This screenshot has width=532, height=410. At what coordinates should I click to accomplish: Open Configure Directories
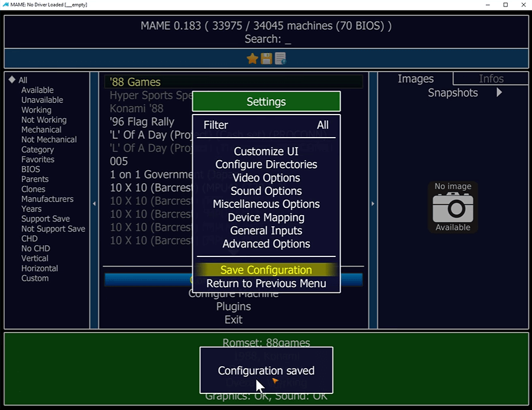click(266, 164)
